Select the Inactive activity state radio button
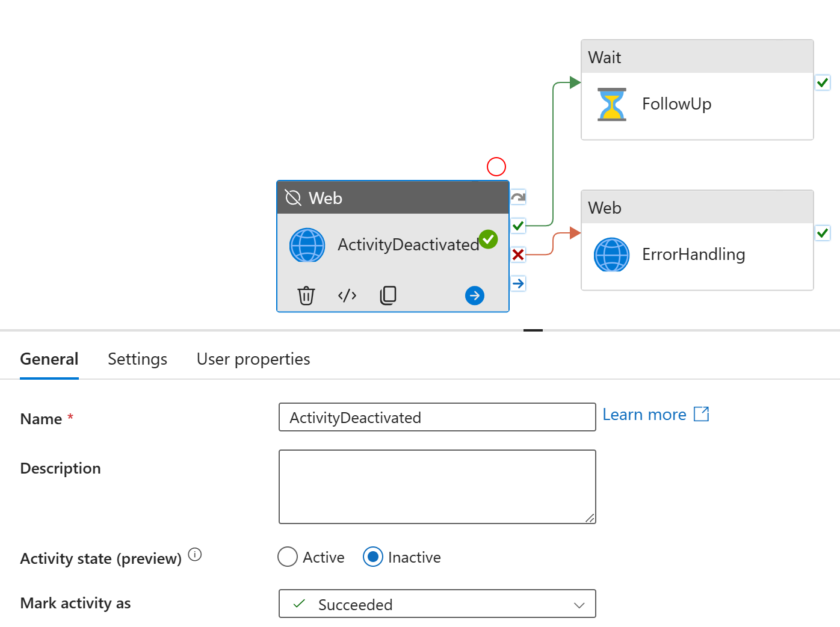Screen dimensions: 840x627 [373, 557]
